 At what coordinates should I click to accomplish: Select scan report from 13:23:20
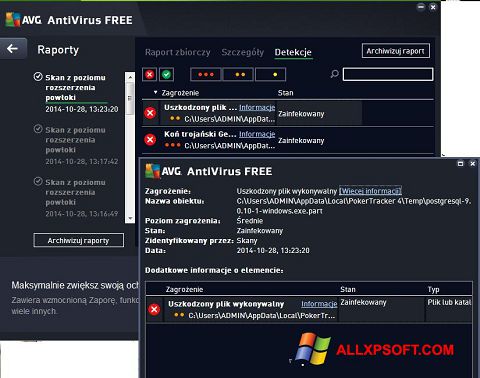[76, 93]
